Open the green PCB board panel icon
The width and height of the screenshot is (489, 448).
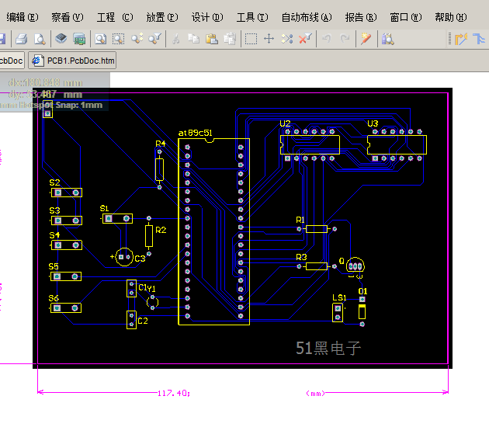[79, 39]
